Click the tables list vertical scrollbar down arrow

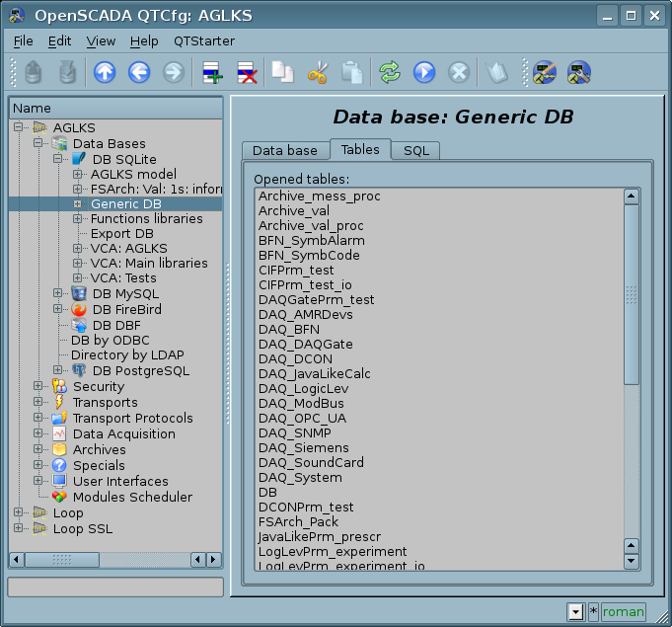tap(632, 561)
